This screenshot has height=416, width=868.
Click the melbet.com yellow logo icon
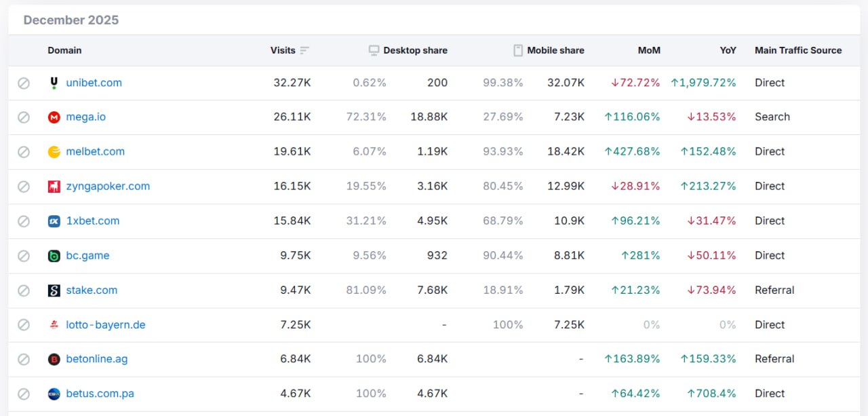pyautogui.click(x=54, y=152)
